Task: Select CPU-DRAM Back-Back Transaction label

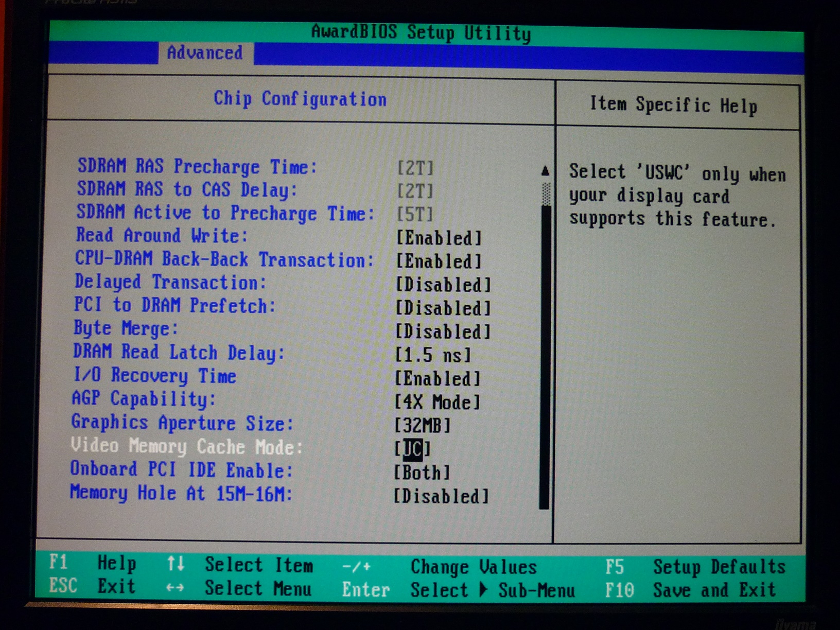Action: coord(224,259)
